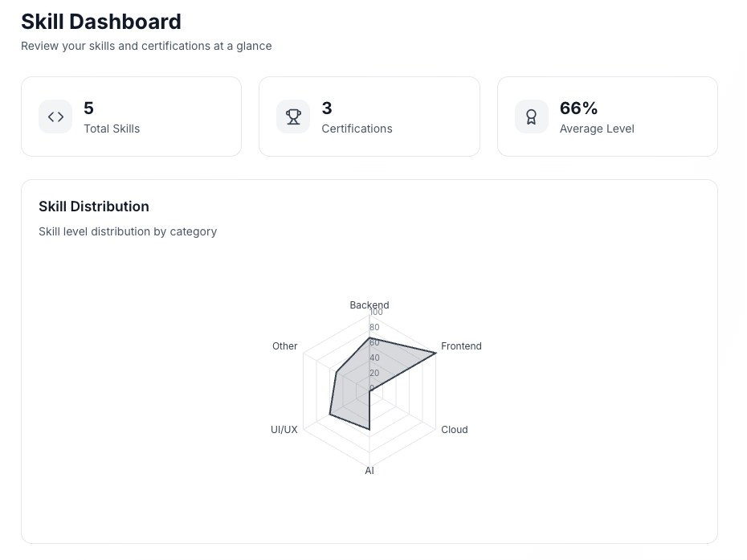Click the 100 gridline value on the chart

tap(376, 313)
